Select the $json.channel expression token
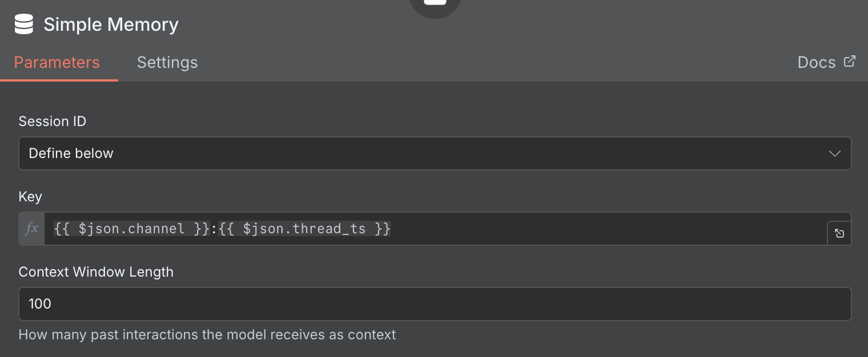Viewport: 868px width, 357px height. point(132,229)
